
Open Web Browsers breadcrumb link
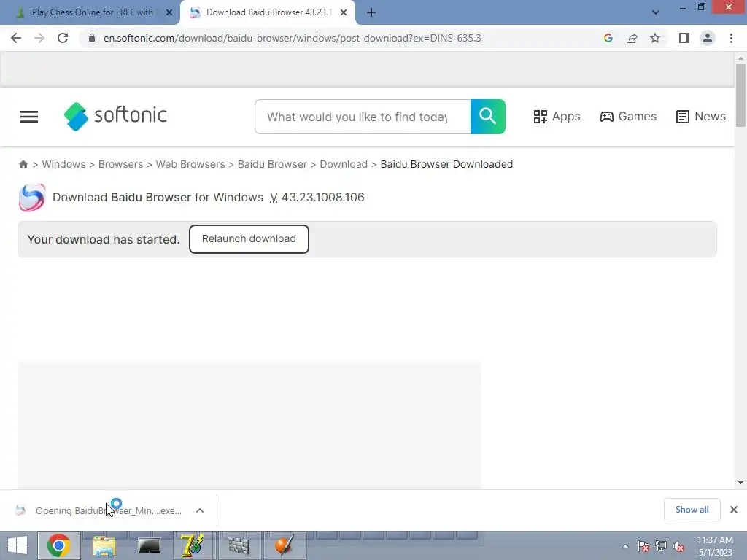pos(190,164)
